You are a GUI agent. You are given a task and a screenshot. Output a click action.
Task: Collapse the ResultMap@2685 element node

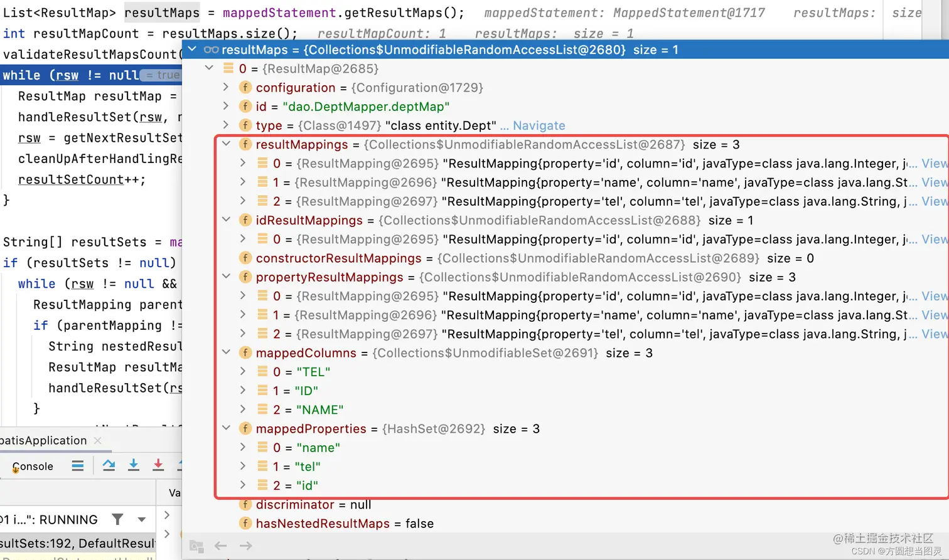(210, 68)
